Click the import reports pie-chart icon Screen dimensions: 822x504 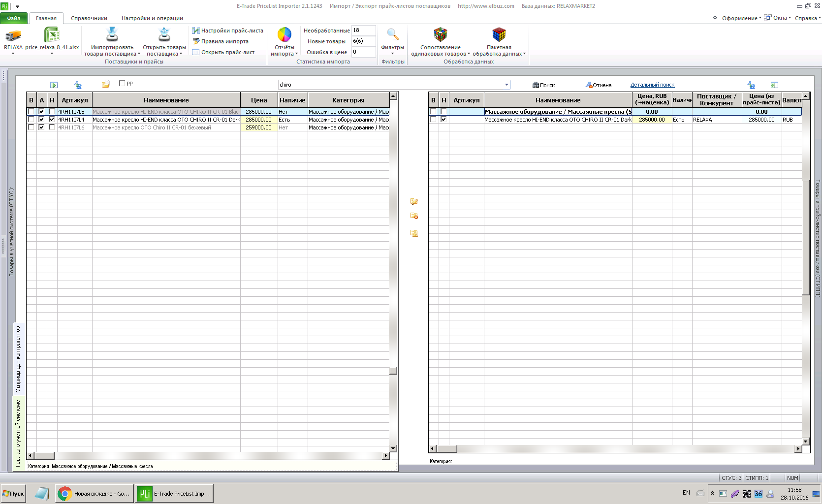click(x=285, y=34)
